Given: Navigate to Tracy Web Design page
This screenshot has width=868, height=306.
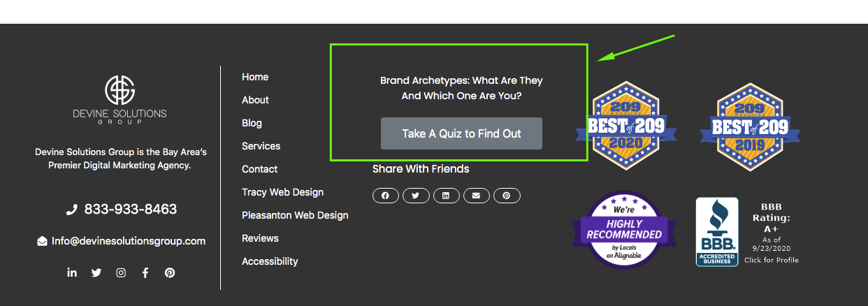Looking at the screenshot, I should pos(283,192).
